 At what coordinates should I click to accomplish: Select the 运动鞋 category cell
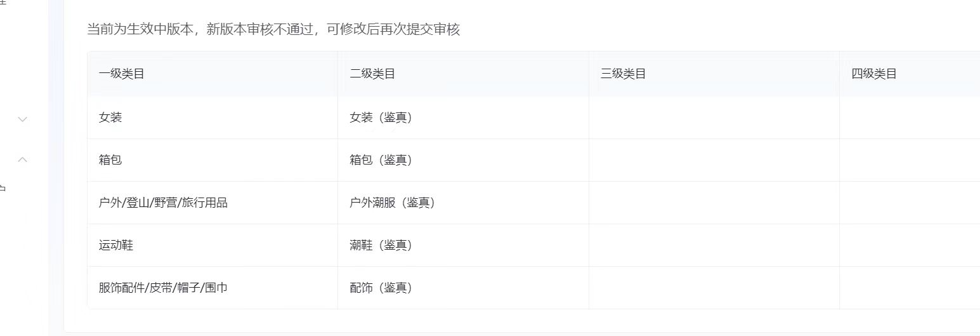click(116, 245)
